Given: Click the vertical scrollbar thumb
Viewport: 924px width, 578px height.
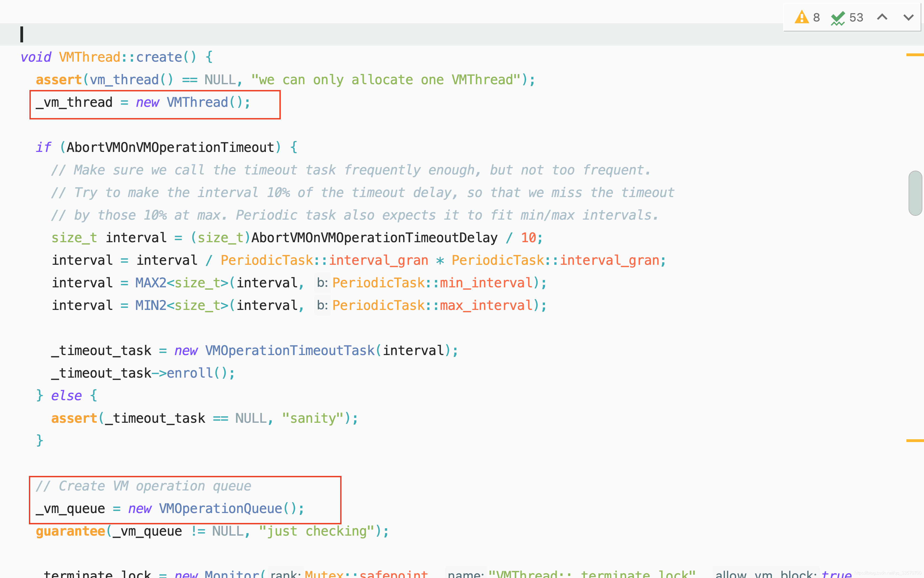Looking at the screenshot, I should click(915, 193).
